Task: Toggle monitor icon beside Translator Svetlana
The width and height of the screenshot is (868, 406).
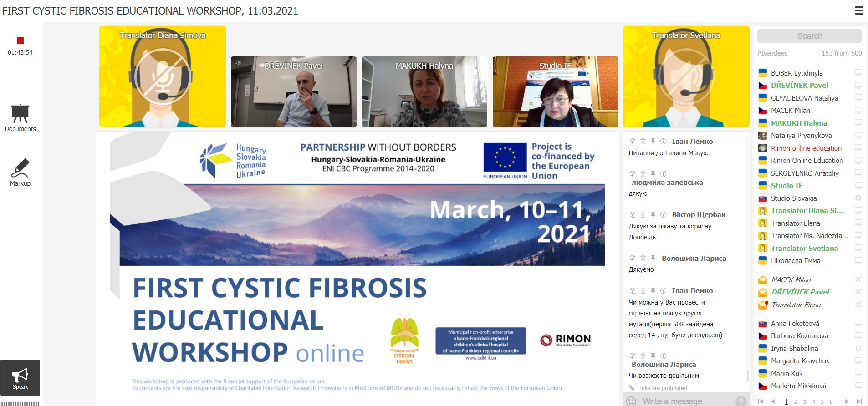Action: pos(858,248)
